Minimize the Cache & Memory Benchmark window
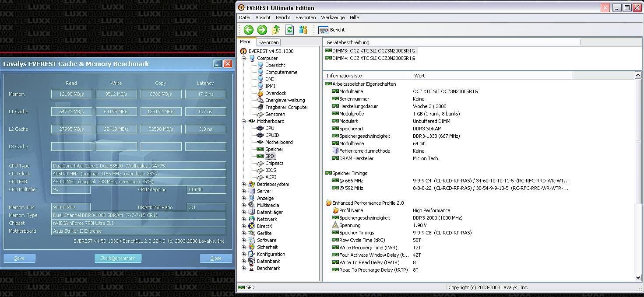Image resolution: width=644 pixels, height=297 pixels. [218, 64]
